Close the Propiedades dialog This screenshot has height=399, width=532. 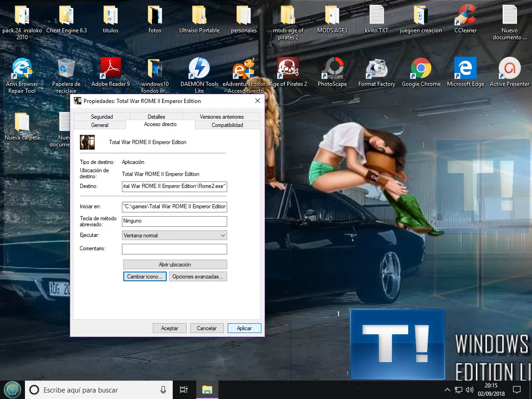[x=258, y=101]
